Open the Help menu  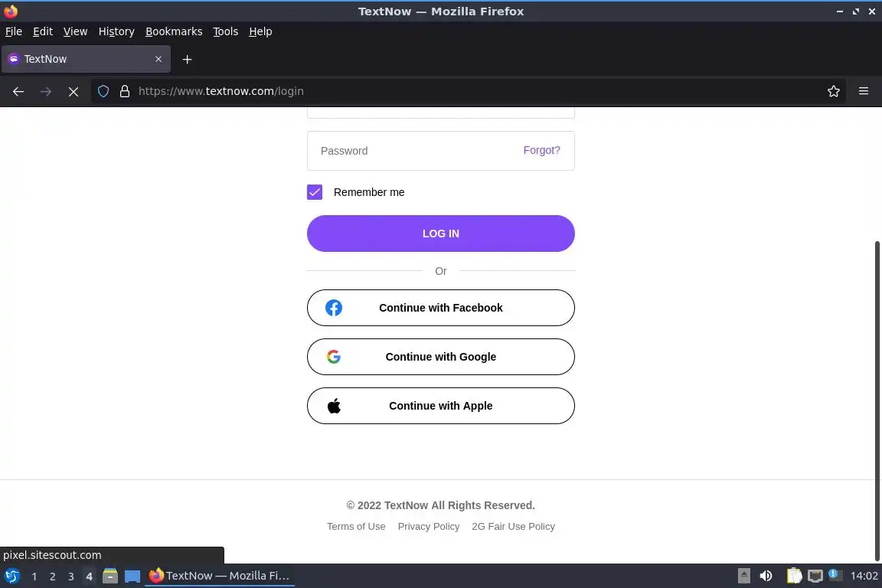pyautogui.click(x=260, y=31)
